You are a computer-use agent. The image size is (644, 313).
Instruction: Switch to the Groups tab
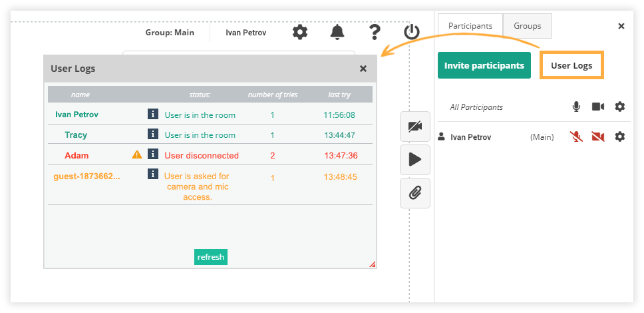click(528, 26)
